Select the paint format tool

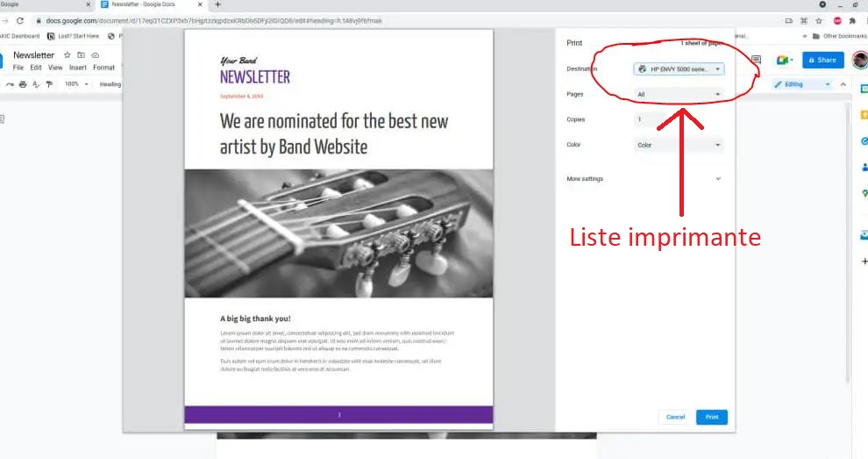[x=49, y=84]
